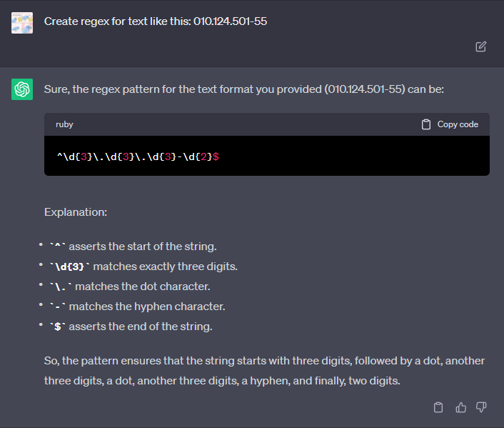Give the response a thumbs up
The width and height of the screenshot is (504, 428).
click(460, 407)
